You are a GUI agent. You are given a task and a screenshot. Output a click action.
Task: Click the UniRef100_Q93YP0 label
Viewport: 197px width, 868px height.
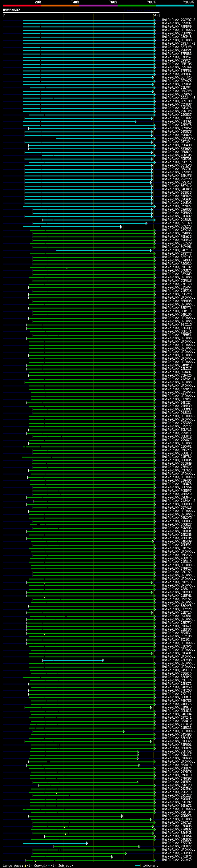(177, 179)
